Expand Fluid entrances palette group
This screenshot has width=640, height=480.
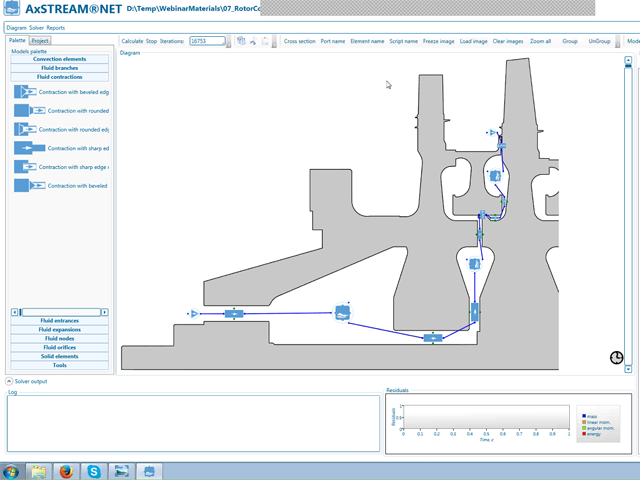pos(60,321)
